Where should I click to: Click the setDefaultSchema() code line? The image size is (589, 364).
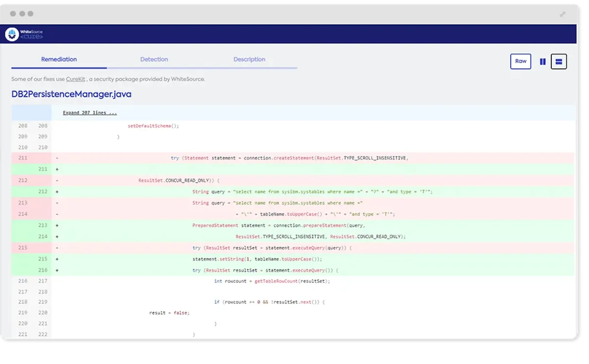pos(154,126)
